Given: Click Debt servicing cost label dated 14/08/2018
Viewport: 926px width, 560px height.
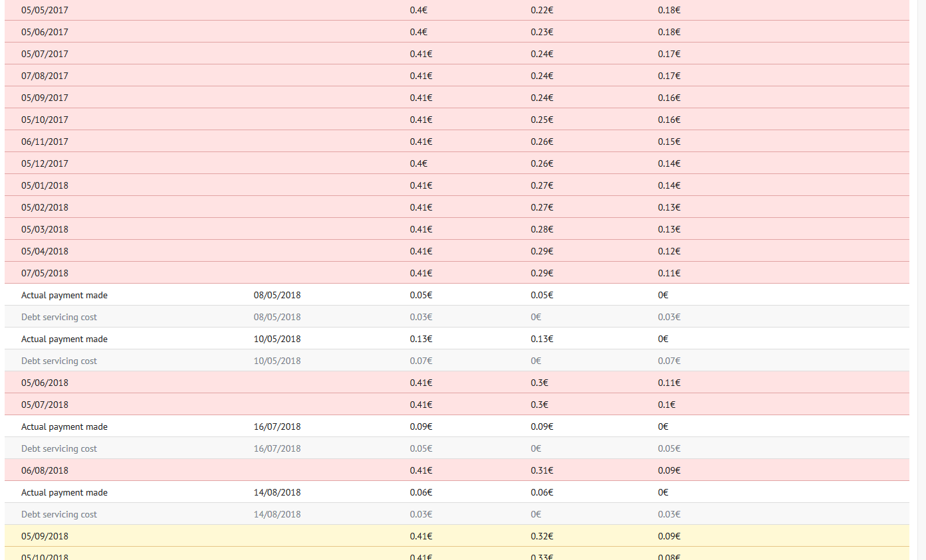Looking at the screenshot, I should (59, 514).
